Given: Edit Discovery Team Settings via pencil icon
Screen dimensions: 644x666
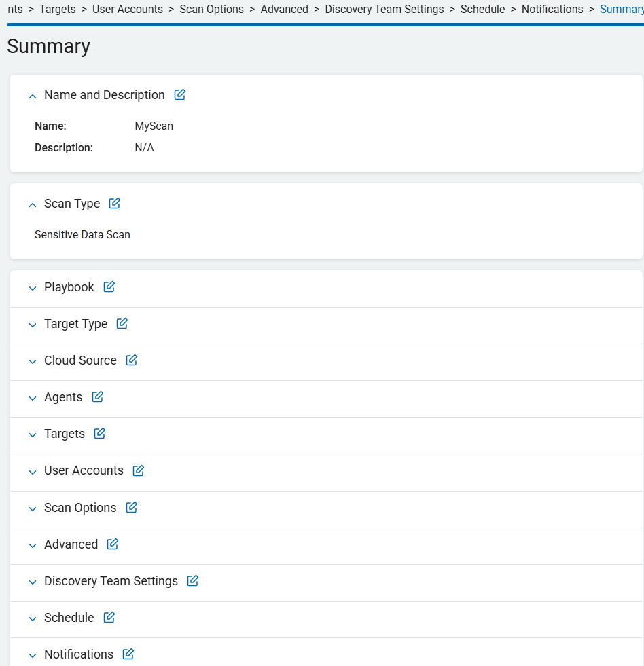Looking at the screenshot, I should 193,580.
